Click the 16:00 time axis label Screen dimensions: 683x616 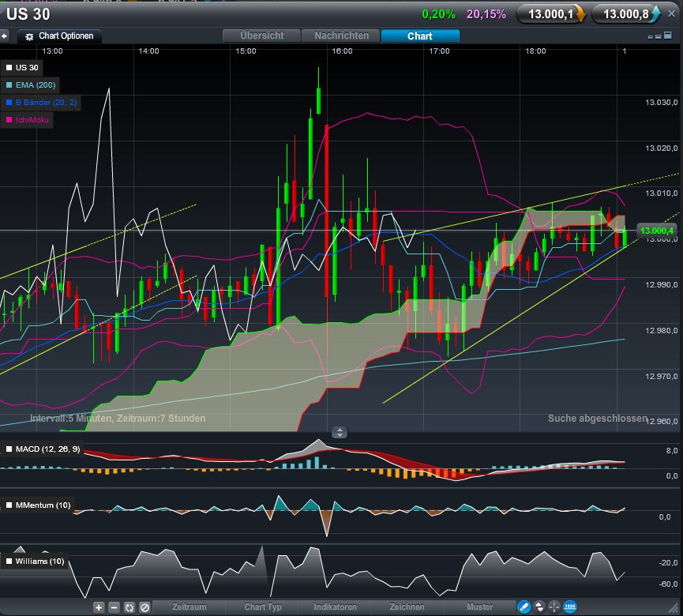(x=342, y=51)
